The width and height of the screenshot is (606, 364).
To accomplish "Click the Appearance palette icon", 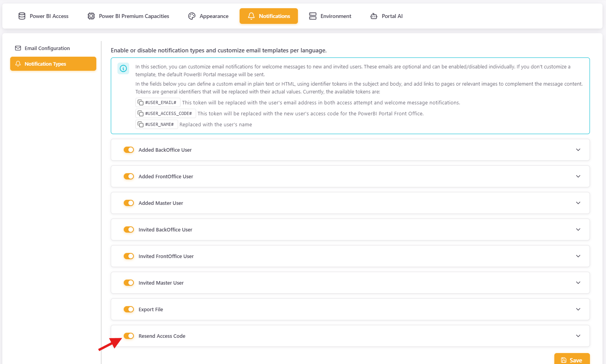I will coord(192,16).
